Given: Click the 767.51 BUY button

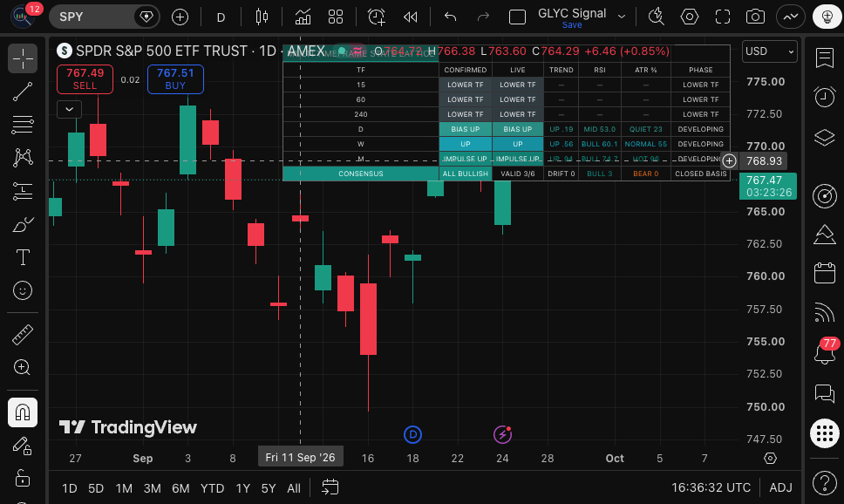Looking at the screenshot, I should tap(175, 79).
